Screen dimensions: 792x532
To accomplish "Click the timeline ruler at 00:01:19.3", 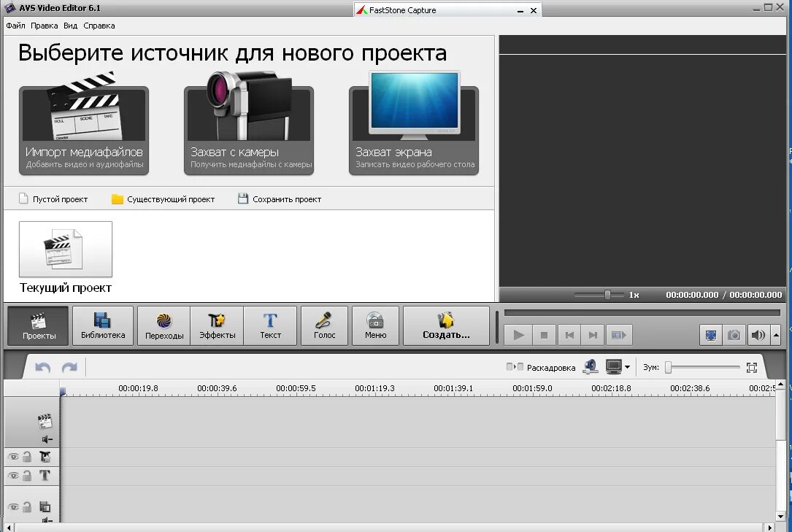I will [x=374, y=388].
